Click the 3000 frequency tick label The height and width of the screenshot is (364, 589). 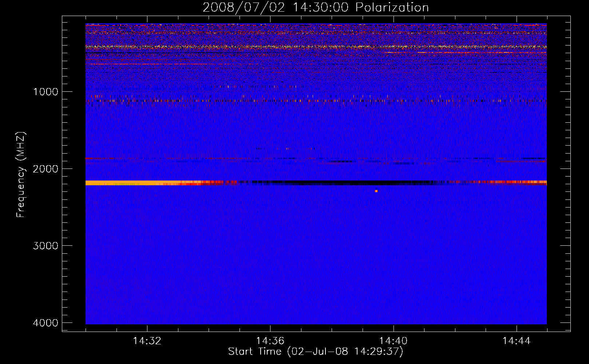(46, 246)
